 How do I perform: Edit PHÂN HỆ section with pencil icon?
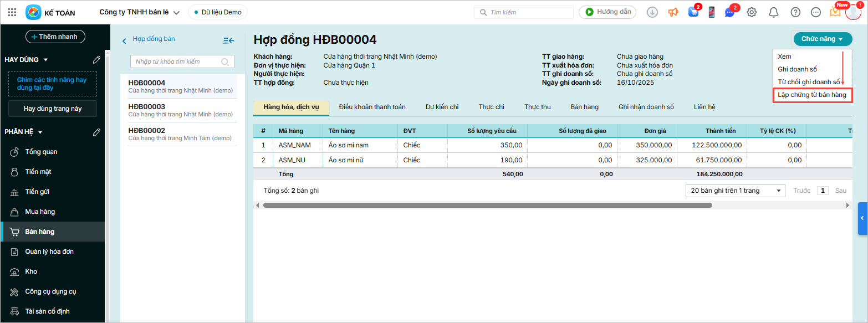tap(97, 132)
